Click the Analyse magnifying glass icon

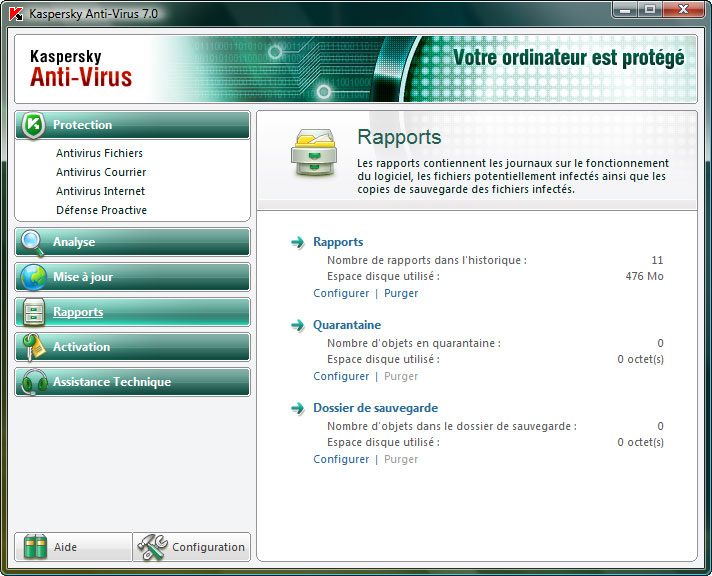coord(33,242)
